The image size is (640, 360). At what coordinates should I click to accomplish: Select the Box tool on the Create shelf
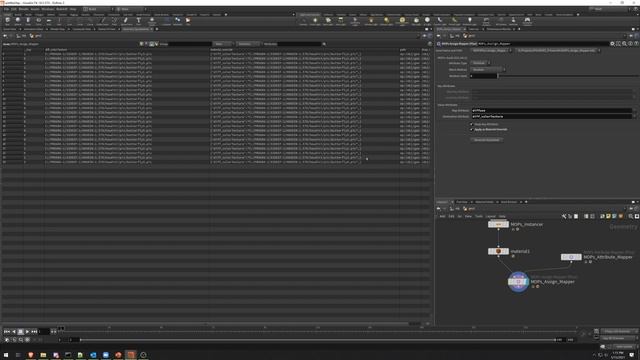tap(7, 21)
